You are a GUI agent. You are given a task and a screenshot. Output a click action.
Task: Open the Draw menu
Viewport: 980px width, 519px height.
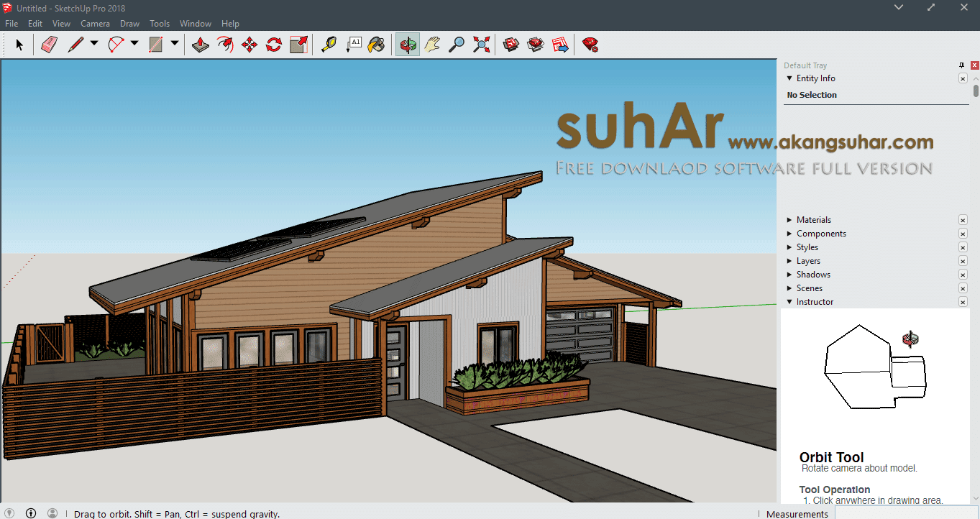129,24
